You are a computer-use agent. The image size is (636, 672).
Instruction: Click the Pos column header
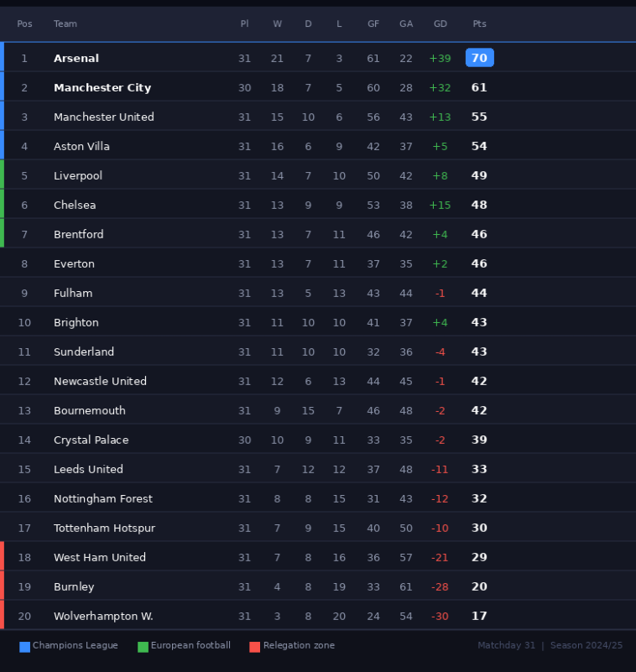pyautogui.click(x=24, y=24)
